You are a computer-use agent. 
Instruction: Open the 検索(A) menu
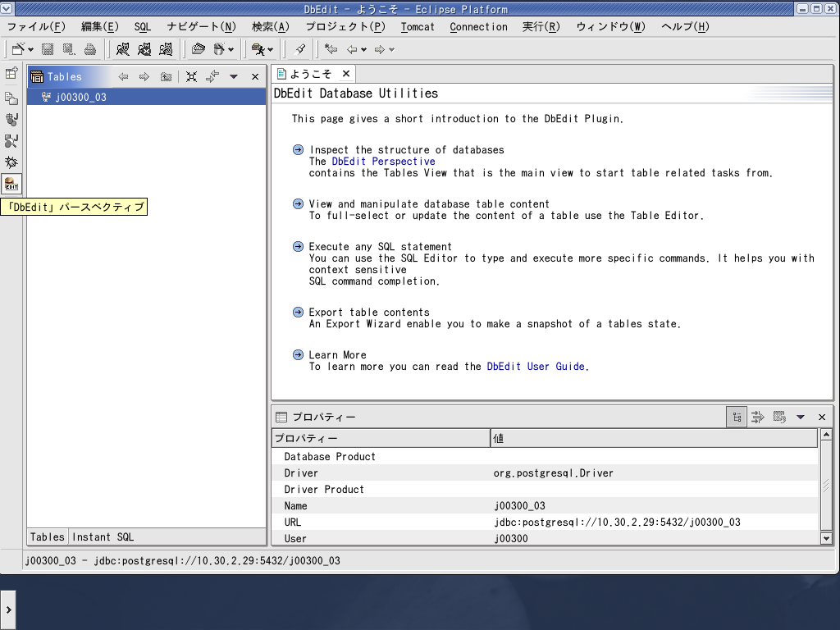tap(271, 27)
